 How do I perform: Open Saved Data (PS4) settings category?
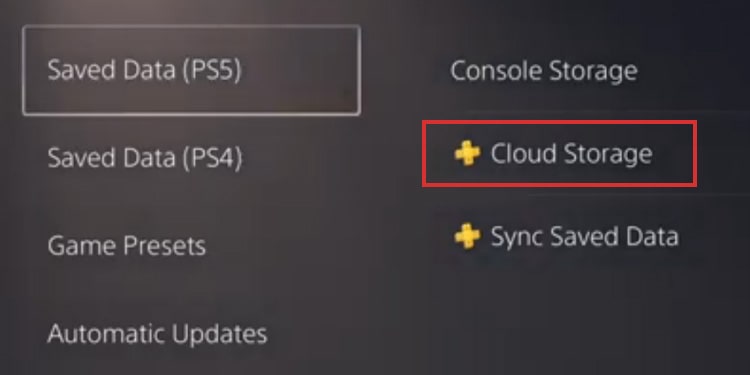[x=144, y=158]
